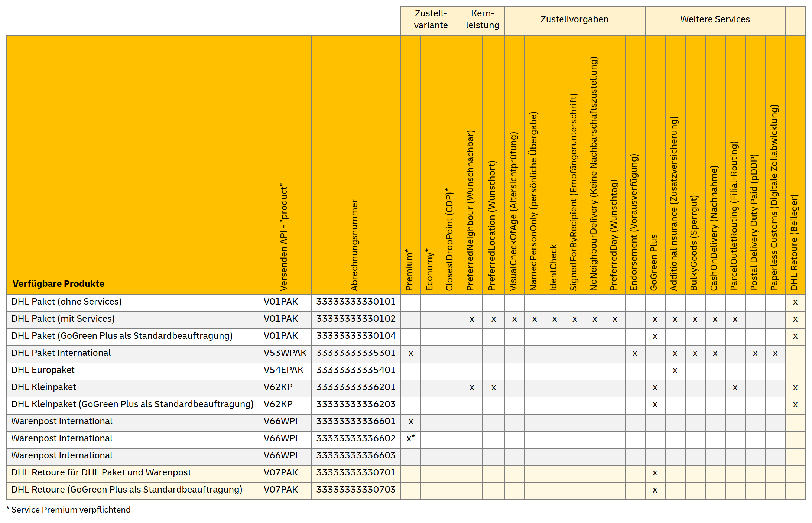Click billing number '33333333335301'

(x=356, y=353)
